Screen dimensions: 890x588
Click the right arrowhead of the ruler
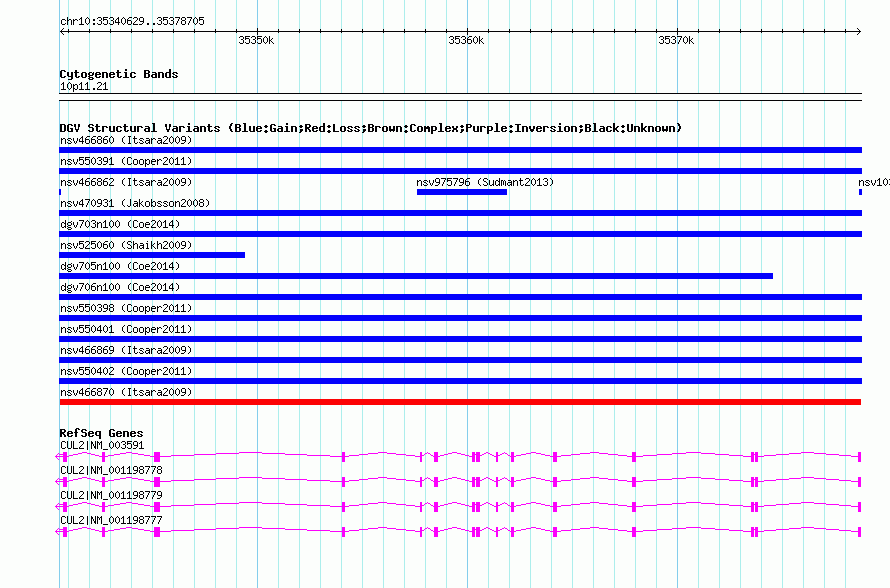pyautogui.click(x=858, y=32)
